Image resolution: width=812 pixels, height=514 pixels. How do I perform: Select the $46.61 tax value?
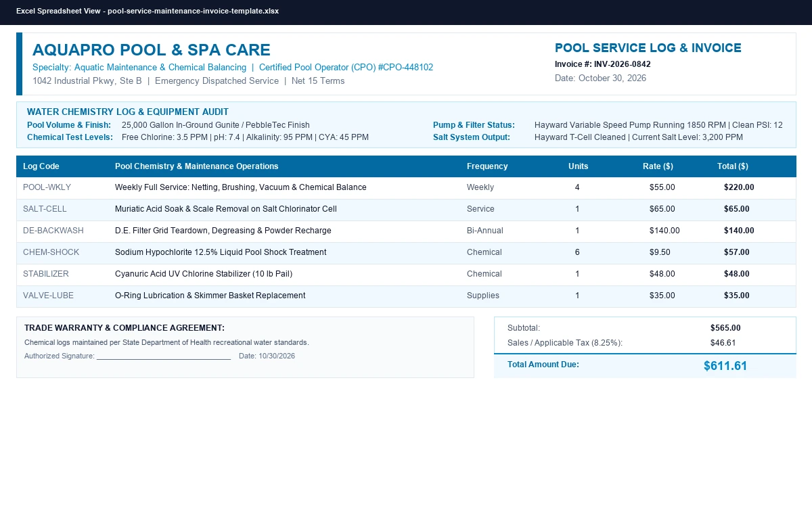tap(723, 343)
